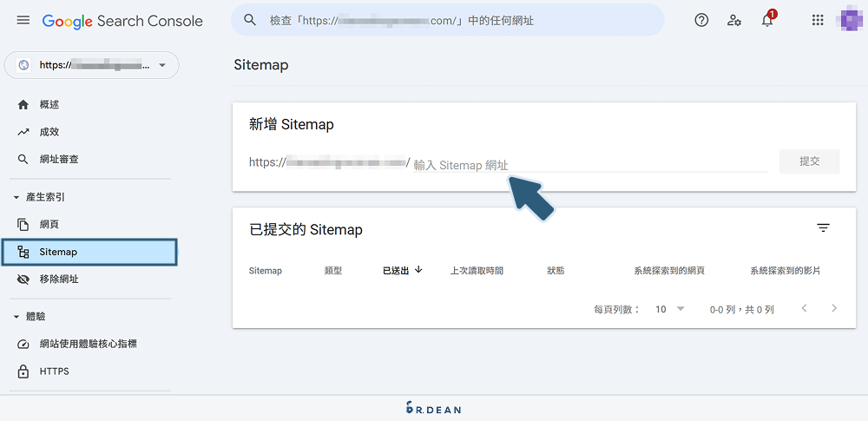
Task: Sort by 系統探索到的影片 column header
Action: tap(785, 271)
